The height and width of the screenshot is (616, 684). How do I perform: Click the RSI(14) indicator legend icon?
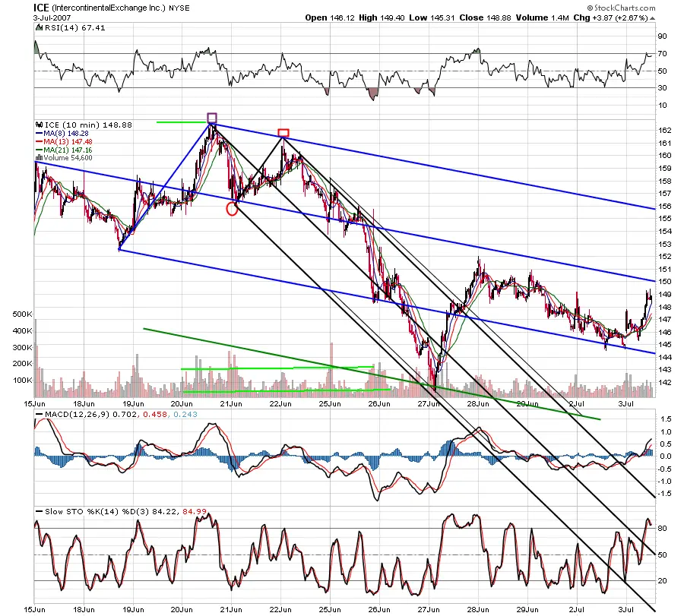point(38,28)
